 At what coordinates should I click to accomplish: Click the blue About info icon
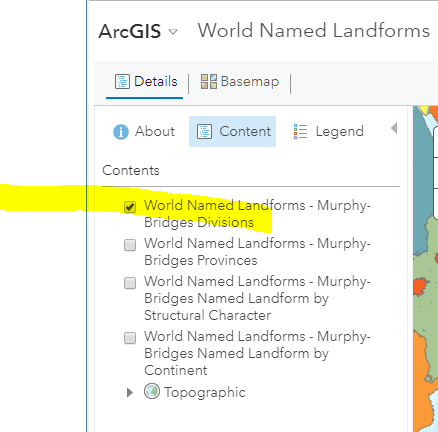121,132
